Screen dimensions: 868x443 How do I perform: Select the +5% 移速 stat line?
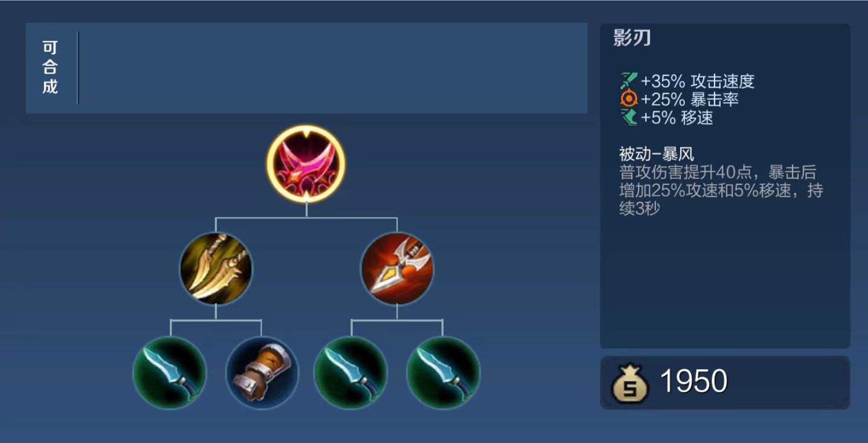click(x=667, y=117)
